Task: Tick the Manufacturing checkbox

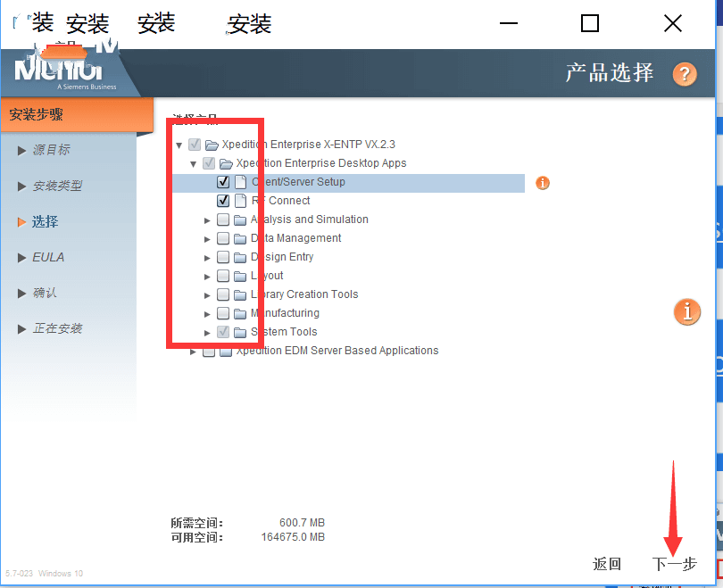Action: pyautogui.click(x=223, y=313)
